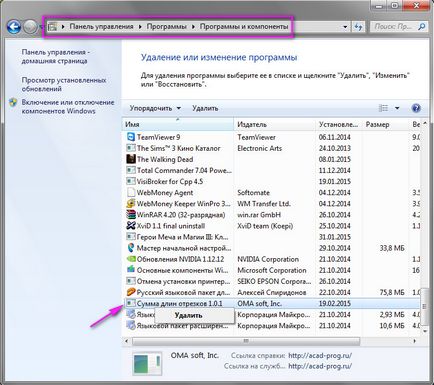Click Панель управления in the breadcrumb
The width and height of the screenshot is (434, 385).
pos(101,27)
